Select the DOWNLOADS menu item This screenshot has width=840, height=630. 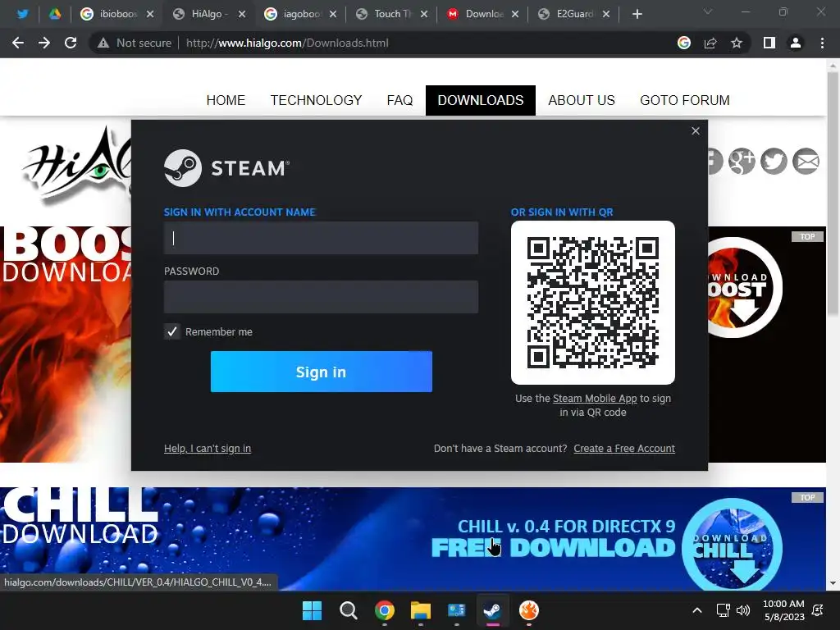click(481, 100)
